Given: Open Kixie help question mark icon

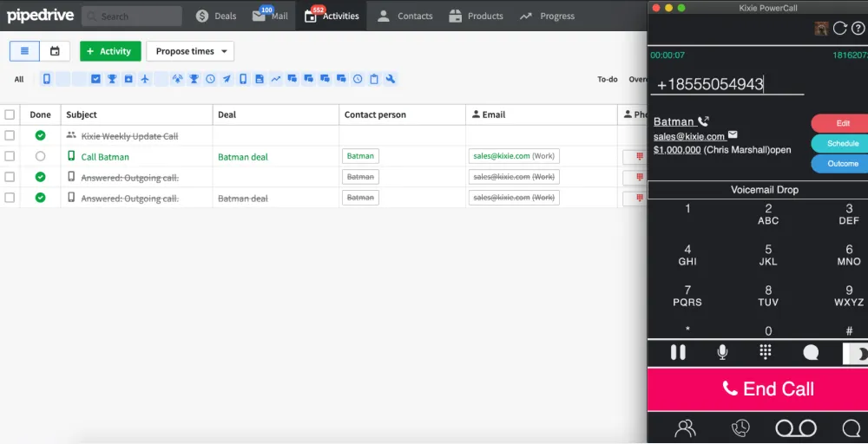Looking at the screenshot, I should pos(858,29).
